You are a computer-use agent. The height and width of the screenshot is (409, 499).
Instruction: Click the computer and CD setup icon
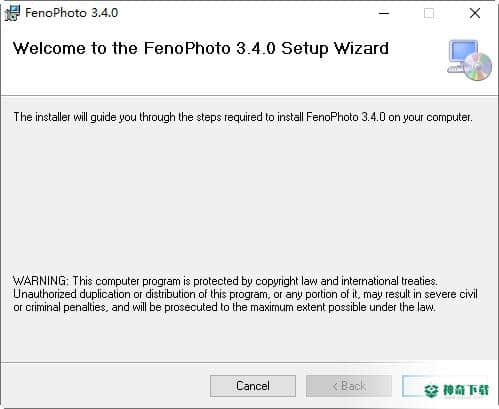469,60
